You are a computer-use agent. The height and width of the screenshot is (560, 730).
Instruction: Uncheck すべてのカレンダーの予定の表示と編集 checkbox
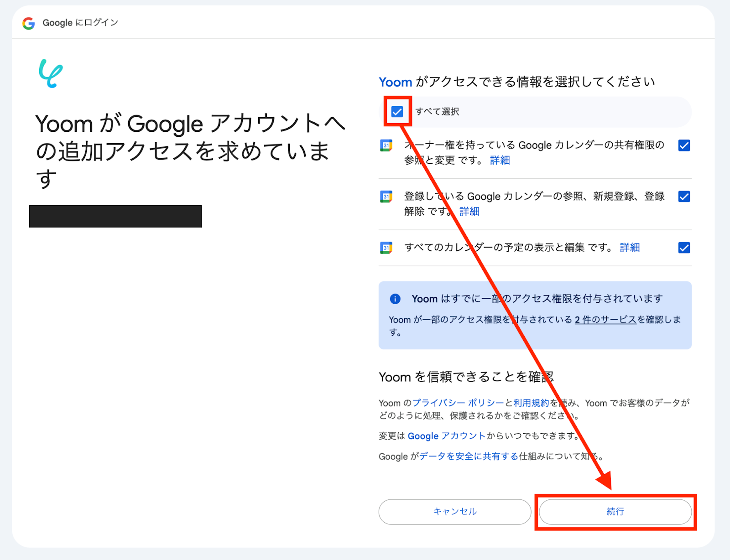pyautogui.click(x=684, y=248)
